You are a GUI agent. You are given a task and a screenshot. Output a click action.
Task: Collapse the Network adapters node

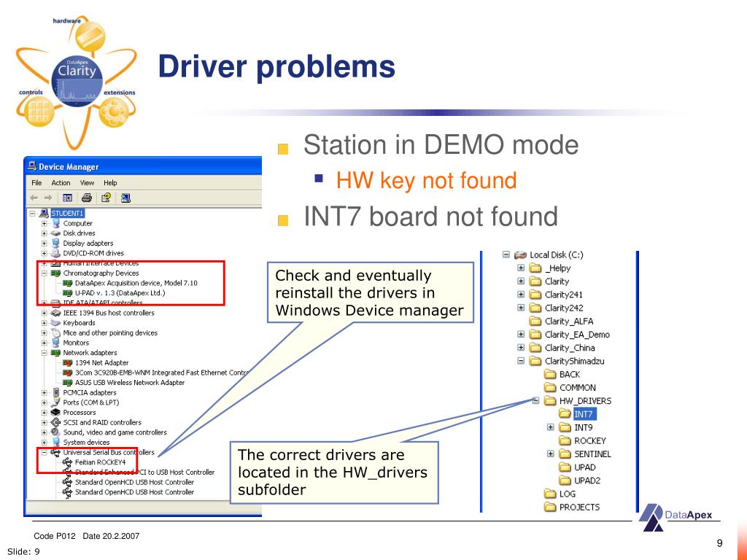coord(44,353)
